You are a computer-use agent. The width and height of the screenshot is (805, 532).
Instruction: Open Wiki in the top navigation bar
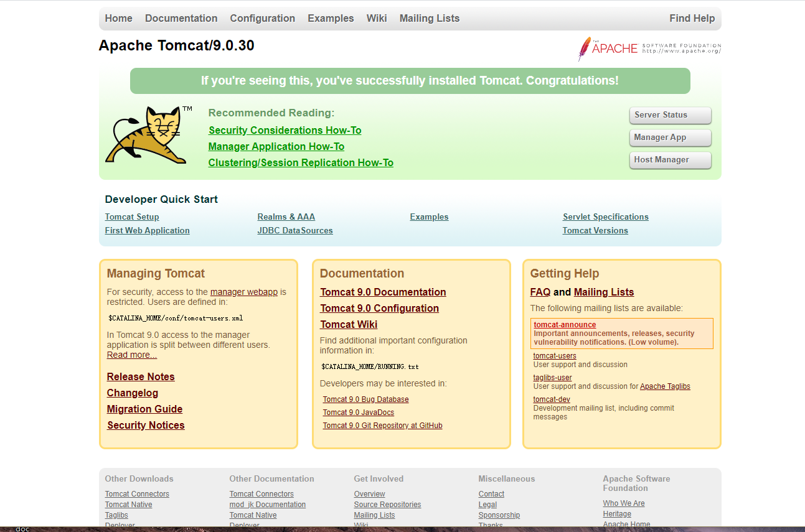[x=377, y=19]
